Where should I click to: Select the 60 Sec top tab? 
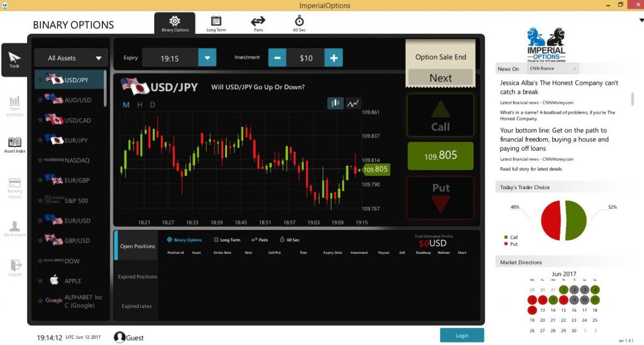click(299, 23)
